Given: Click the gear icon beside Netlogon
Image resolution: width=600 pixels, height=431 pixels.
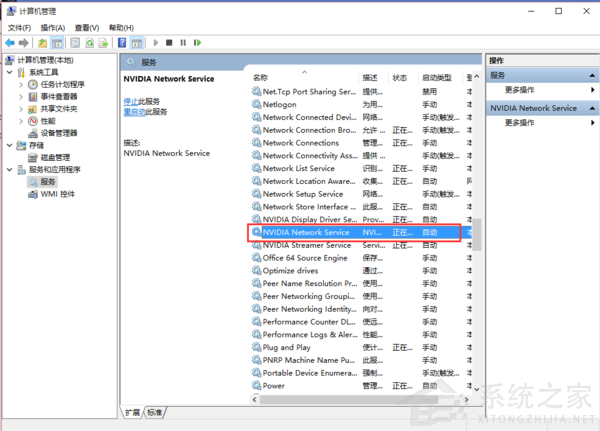Looking at the screenshot, I should tap(257, 104).
